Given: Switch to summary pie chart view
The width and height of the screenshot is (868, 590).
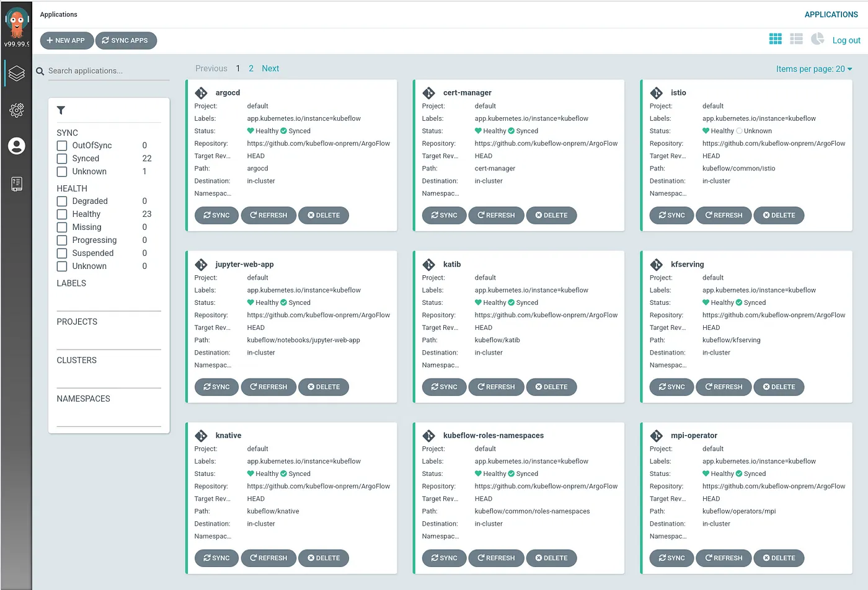Looking at the screenshot, I should point(818,39).
